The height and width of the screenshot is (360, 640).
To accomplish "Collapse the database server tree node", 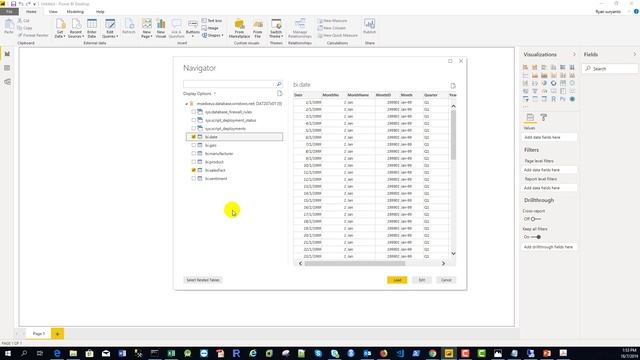I will [x=187, y=104].
